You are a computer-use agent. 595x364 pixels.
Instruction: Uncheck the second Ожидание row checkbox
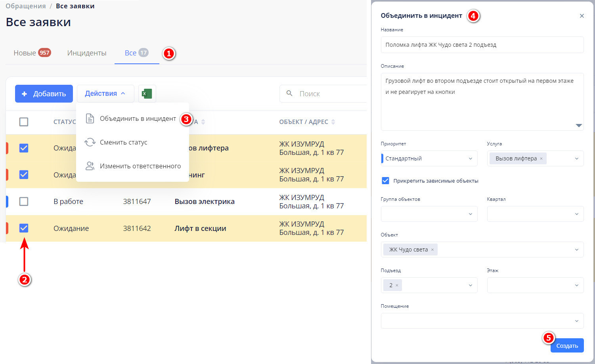(x=24, y=175)
